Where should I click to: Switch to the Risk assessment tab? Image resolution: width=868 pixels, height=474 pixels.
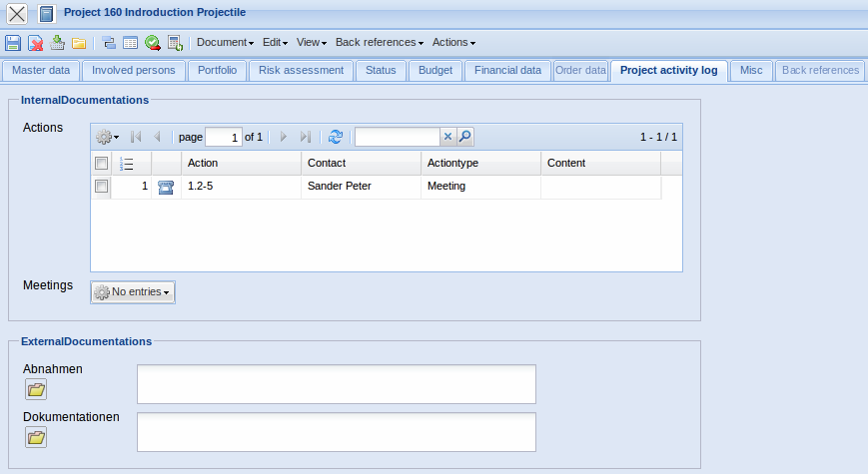point(301,70)
